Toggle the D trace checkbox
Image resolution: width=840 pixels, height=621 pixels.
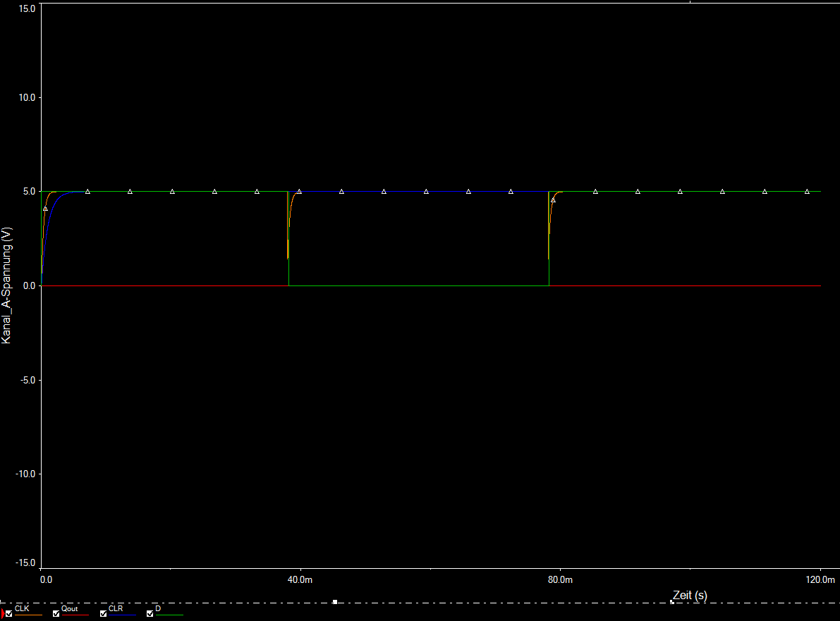click(x=150, y=613)
